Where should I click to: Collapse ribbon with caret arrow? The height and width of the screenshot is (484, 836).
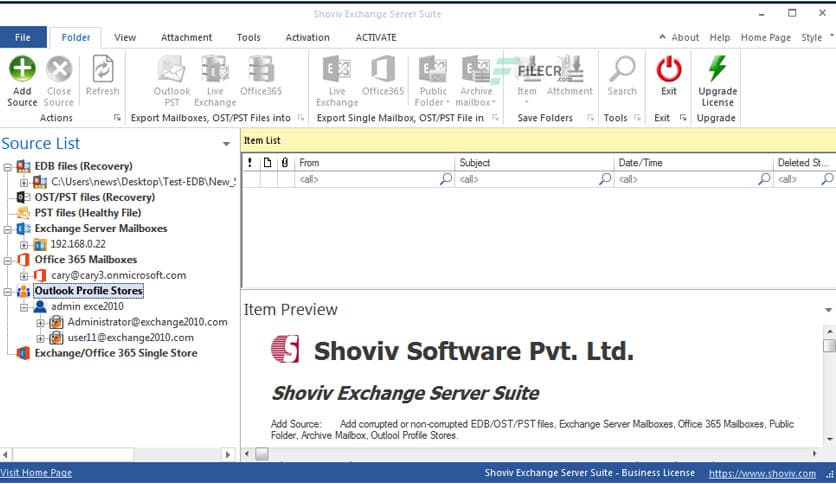(x=662, y=37)
